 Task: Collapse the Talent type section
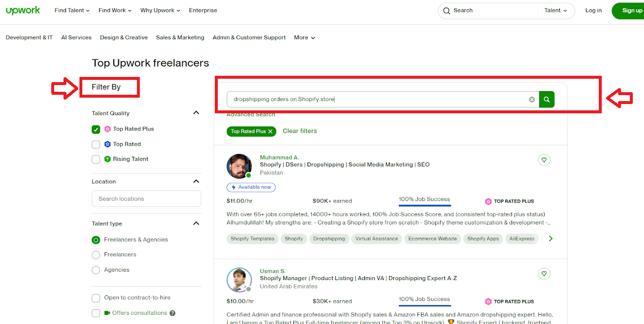tap(196, 223)
